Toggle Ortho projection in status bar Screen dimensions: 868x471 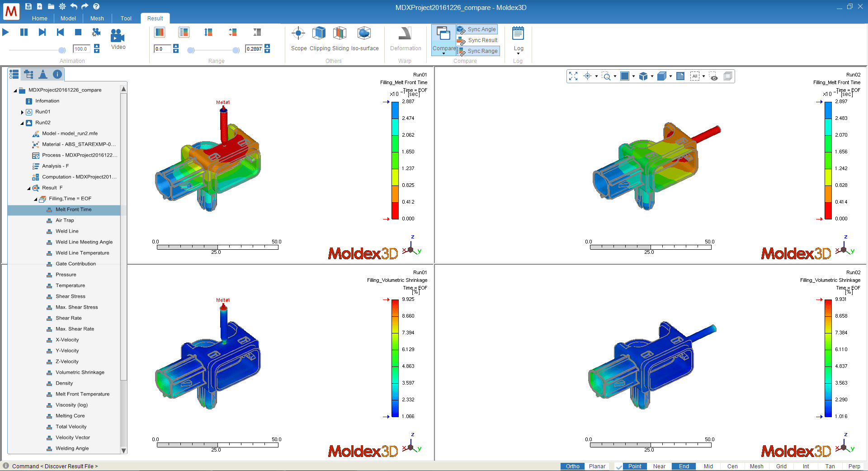pyautogui.click(x=572, y=466)
